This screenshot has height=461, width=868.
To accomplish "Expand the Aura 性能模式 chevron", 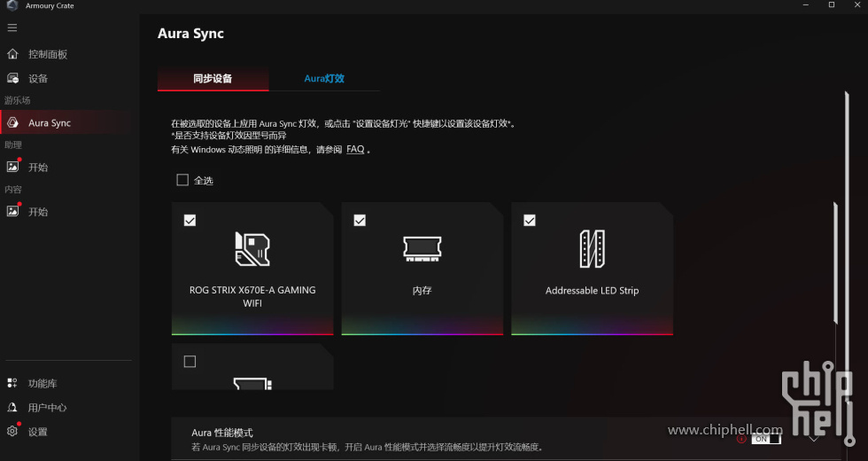I will (x=813, y=439).
